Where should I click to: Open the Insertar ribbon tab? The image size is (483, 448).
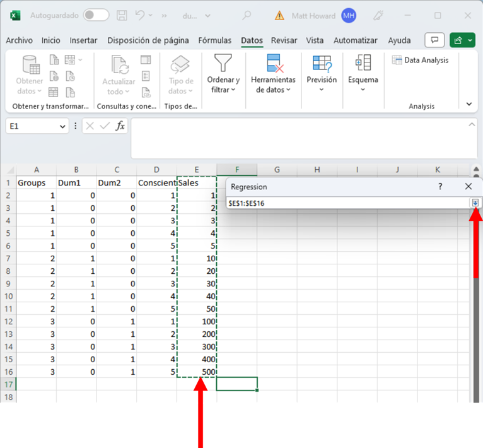click(x=83, y=40)
